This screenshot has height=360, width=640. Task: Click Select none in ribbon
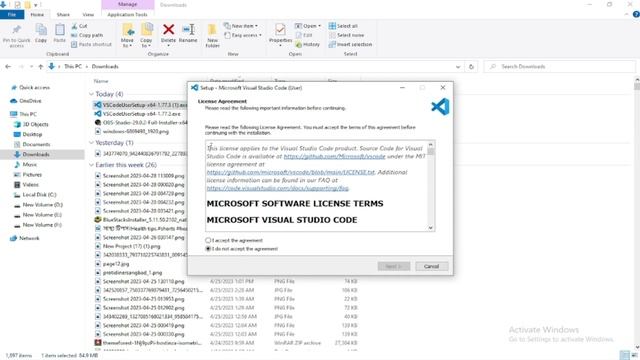tap(347, 35)
